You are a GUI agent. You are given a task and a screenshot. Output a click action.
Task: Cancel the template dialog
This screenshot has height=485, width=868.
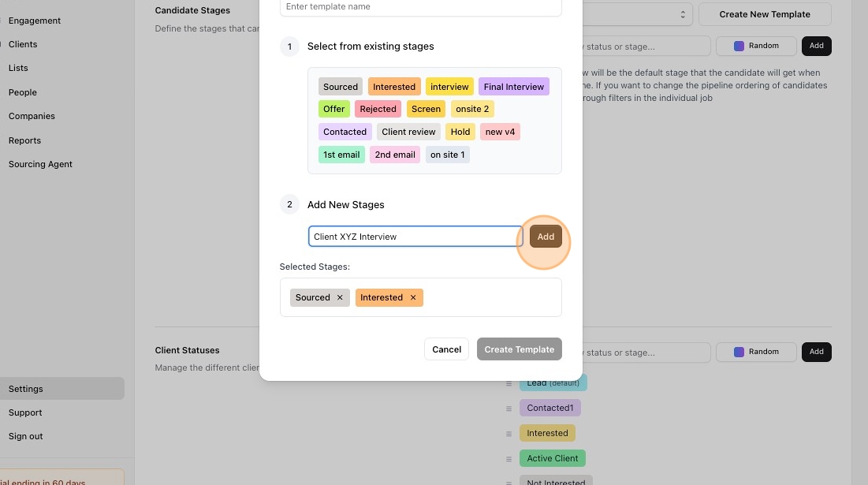[447, 349]
